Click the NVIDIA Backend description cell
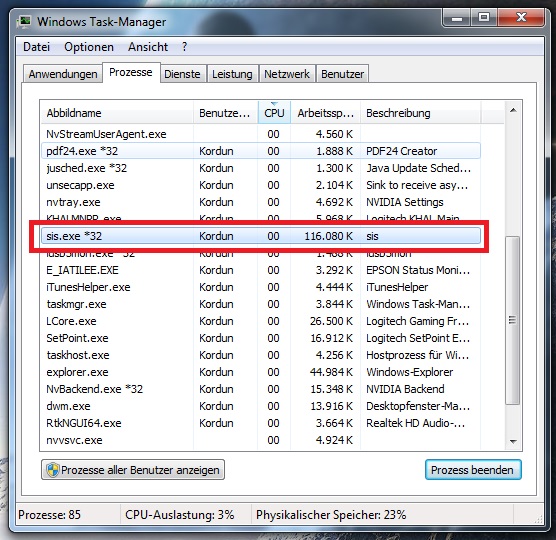Image resolution: width=556 pixels, height=540 pixels. (x=405, y=389)
